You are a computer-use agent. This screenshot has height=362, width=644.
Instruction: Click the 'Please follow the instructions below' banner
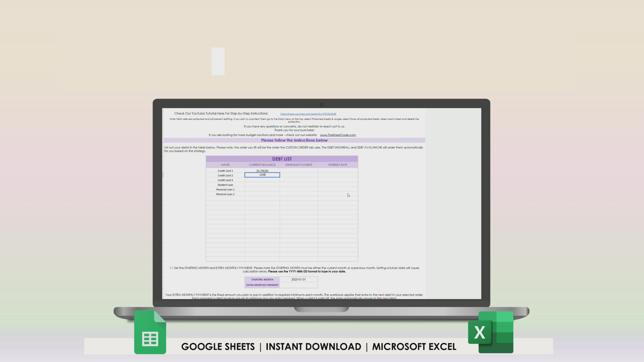tap(294, 140)
